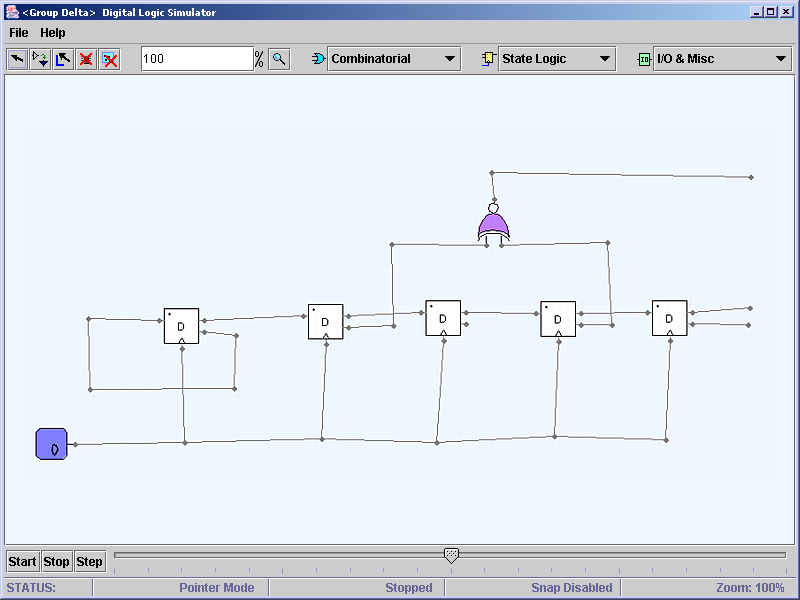The image size is (800, 600).
Task: Select the rightmost D flip-flop
Action: tap(669, 318)
